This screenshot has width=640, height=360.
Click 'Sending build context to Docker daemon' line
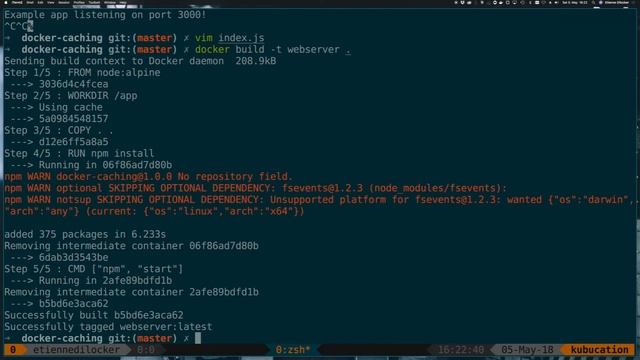140,61
